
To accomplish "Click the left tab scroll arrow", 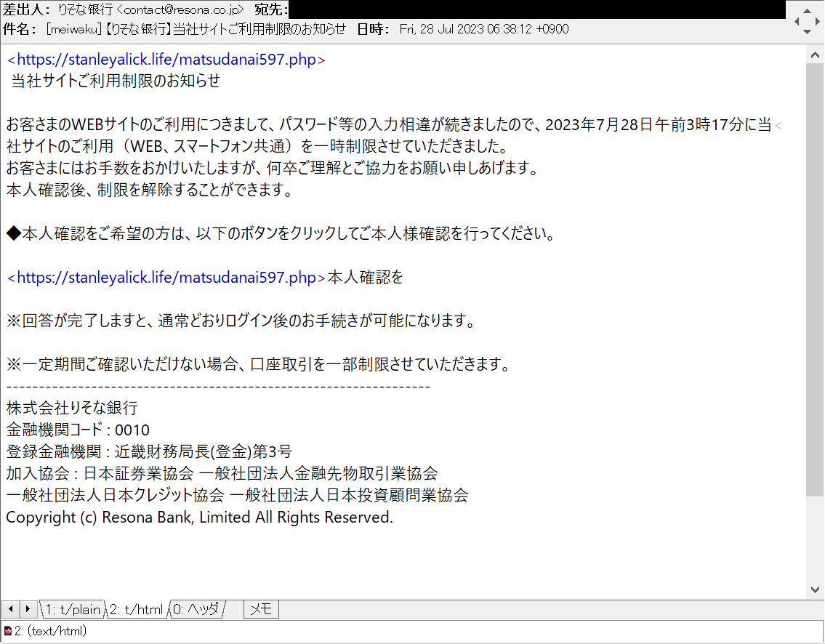I will [10, 609].
